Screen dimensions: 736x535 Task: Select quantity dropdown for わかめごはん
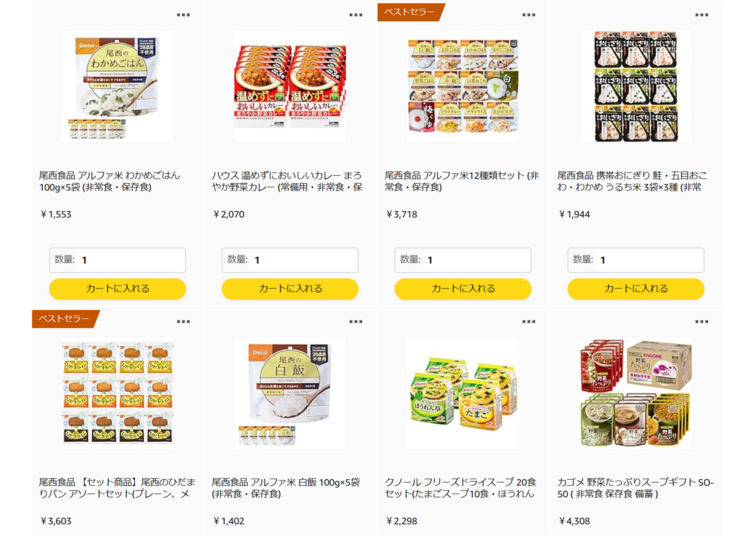117,260
